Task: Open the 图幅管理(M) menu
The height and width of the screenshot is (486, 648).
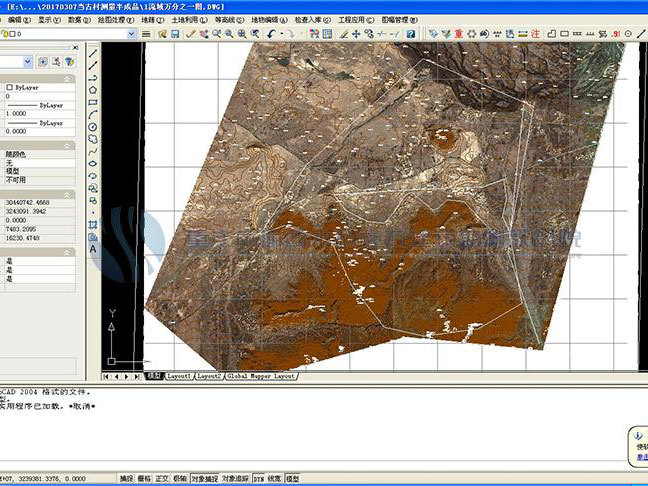Action: click(400, 20)
